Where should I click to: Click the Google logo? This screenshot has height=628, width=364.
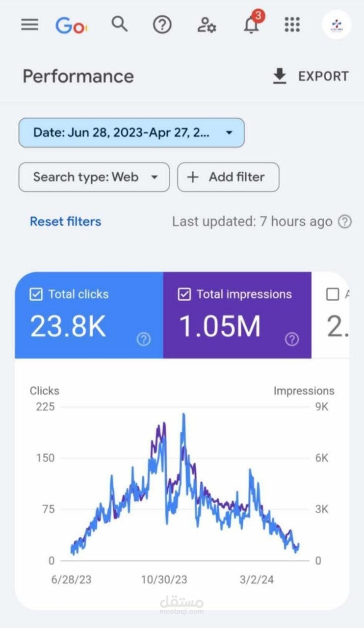71,25
